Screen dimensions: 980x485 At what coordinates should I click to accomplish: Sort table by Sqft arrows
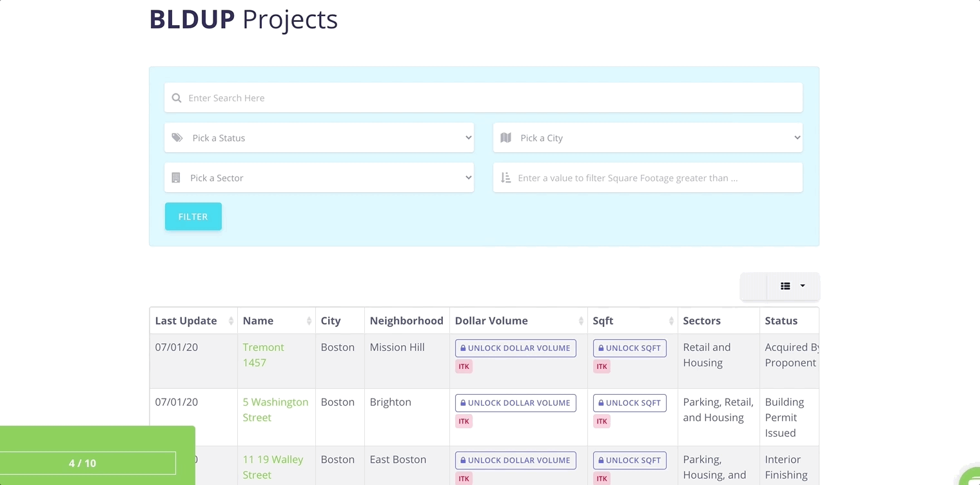click(671, 321)
